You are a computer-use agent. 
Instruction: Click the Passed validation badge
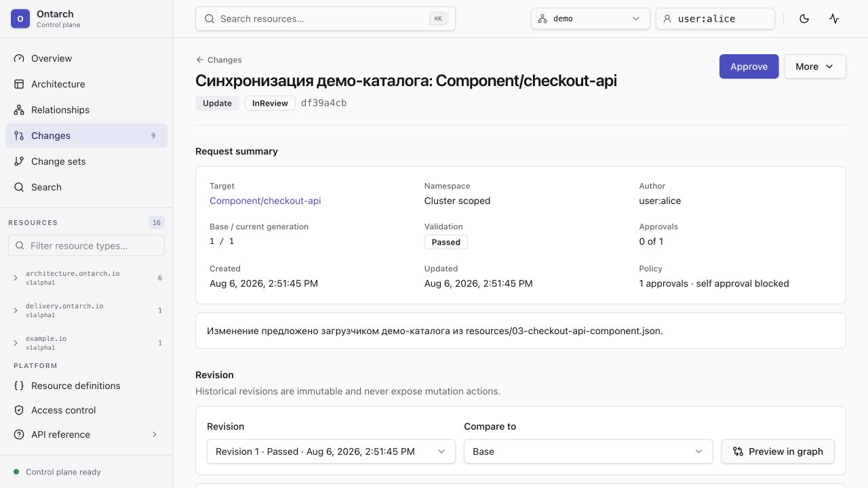446,242
